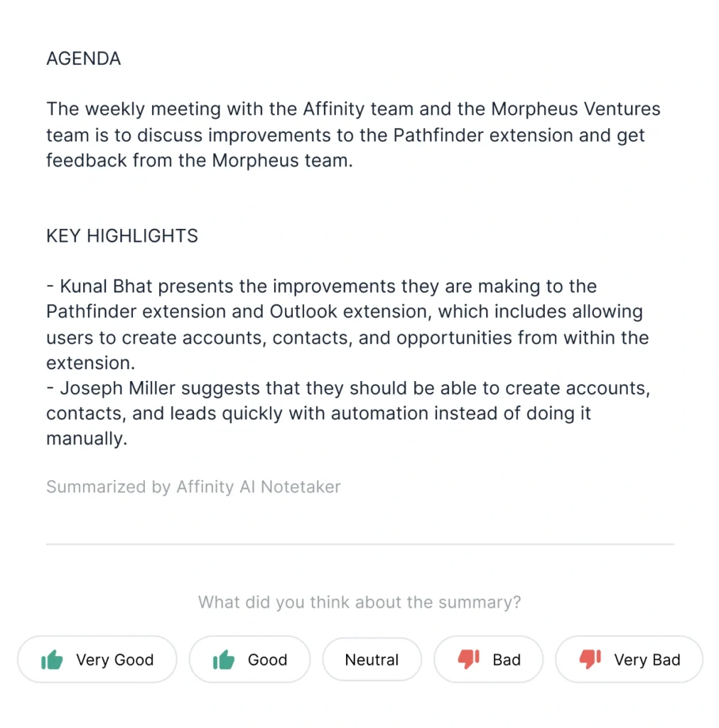The width and height of the screenshot is (719, 728).
Task: Rate the summary as Very Good
Action: click(x=97, y=660)
